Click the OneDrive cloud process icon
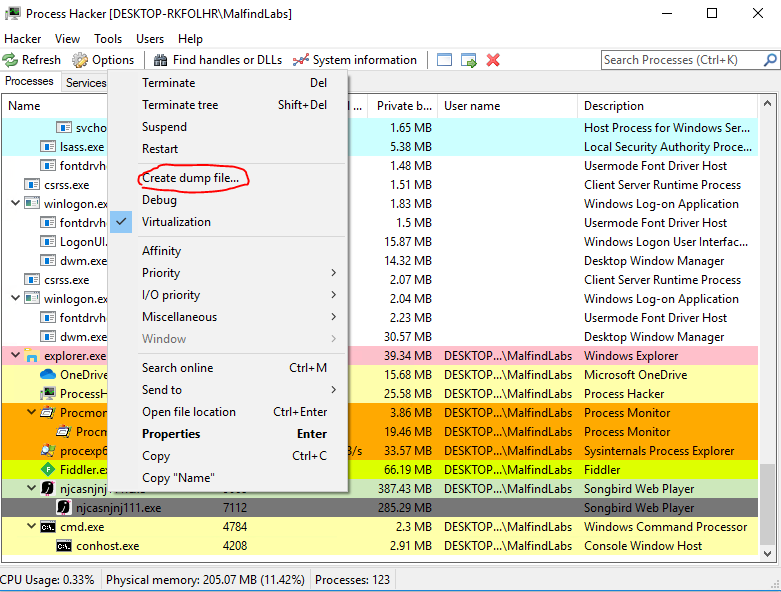 pyautogui.click(x=47, y=375)
